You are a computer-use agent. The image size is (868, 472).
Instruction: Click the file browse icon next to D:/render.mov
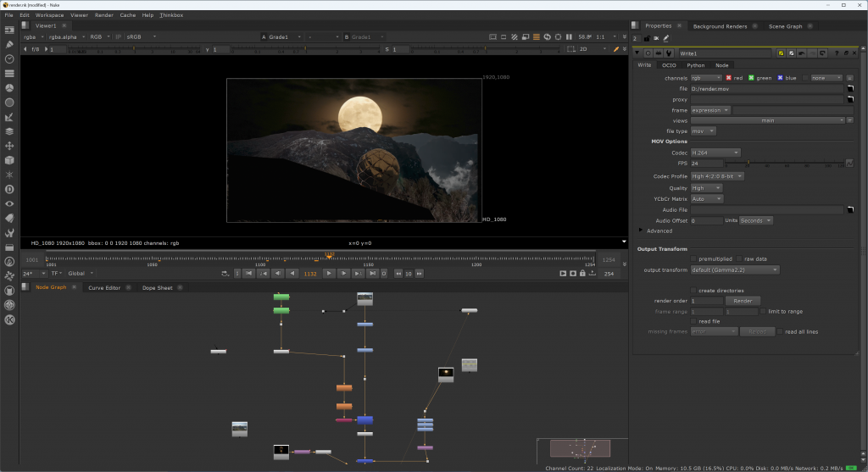pos(849,89)
